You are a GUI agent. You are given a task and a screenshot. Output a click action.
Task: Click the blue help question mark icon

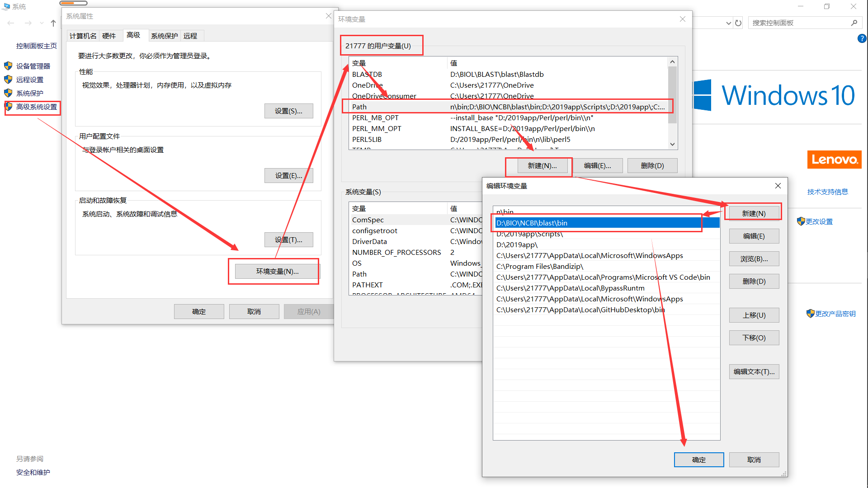pyautogui.click(x=862, y=38)
